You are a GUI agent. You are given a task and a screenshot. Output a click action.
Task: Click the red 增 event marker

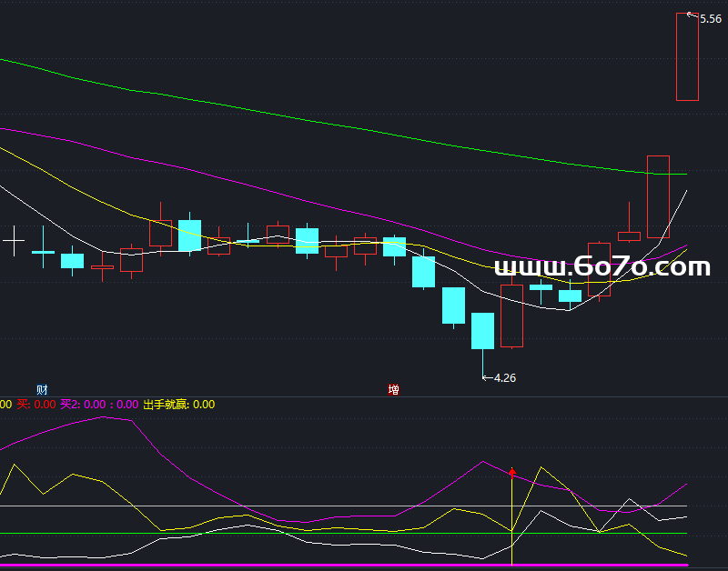tap(393, 390)
